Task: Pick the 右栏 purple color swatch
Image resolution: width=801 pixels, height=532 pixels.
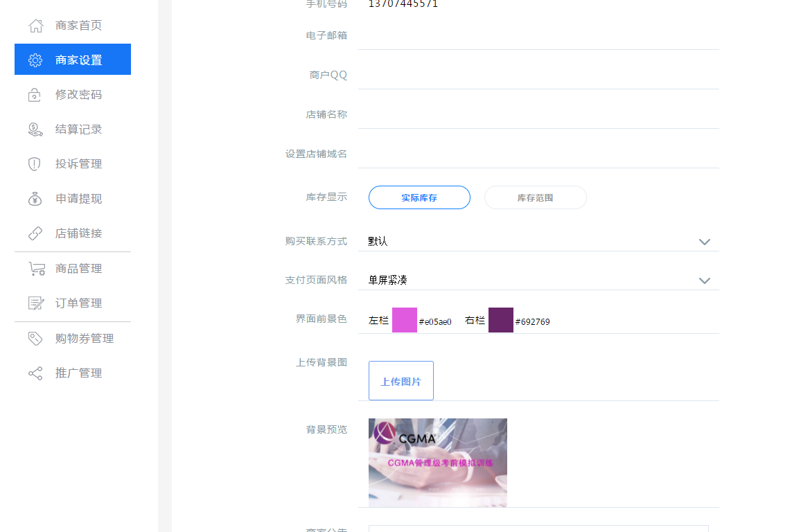Action: point(500,320)
